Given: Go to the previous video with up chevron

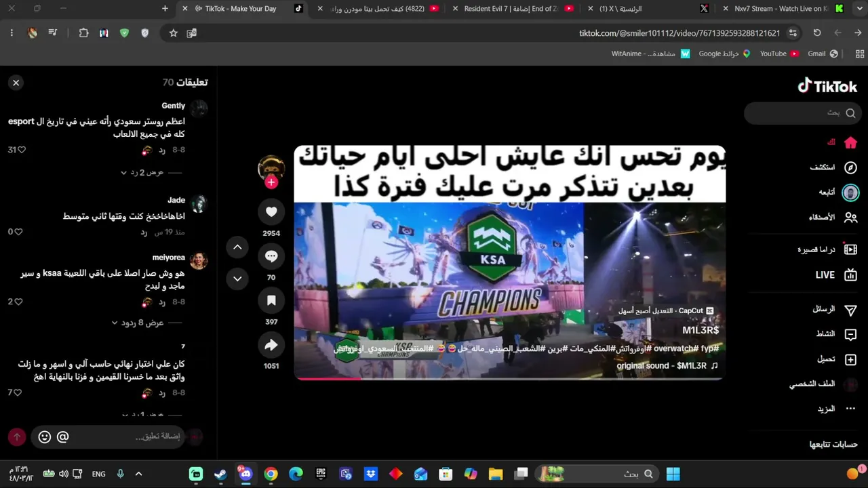Looking at the screenshot, I should tap(237, 247).
